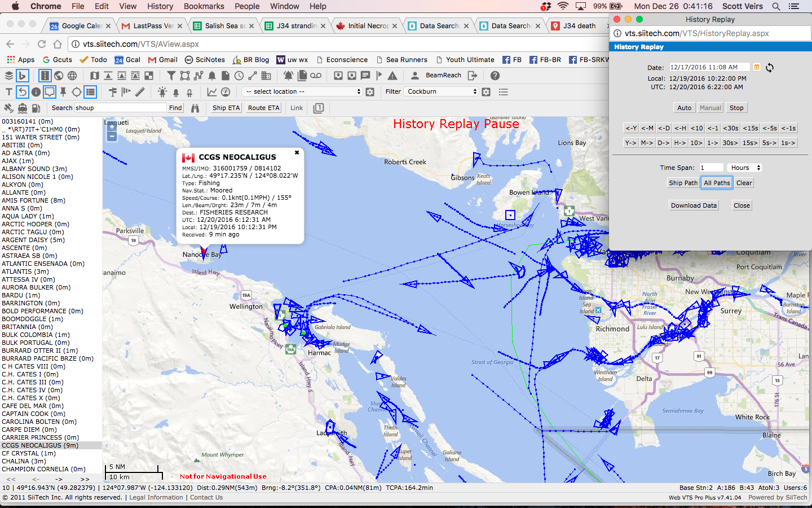
Task: Toggle the Bing map layer button
Action: point(23,76)
